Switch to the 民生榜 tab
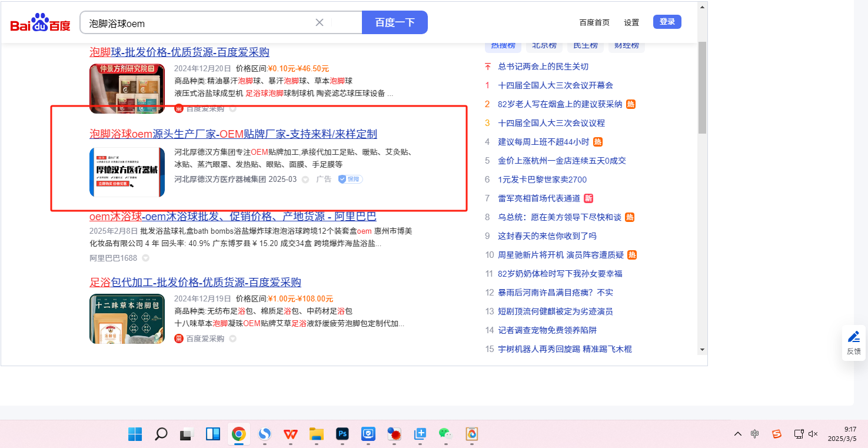 pyautogui.click(x=585, y=45)
